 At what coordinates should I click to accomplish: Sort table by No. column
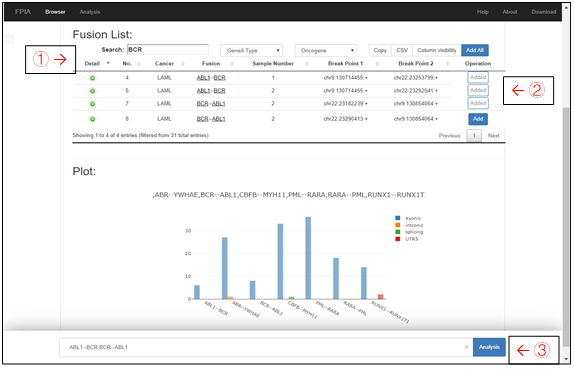coord(131,63)
